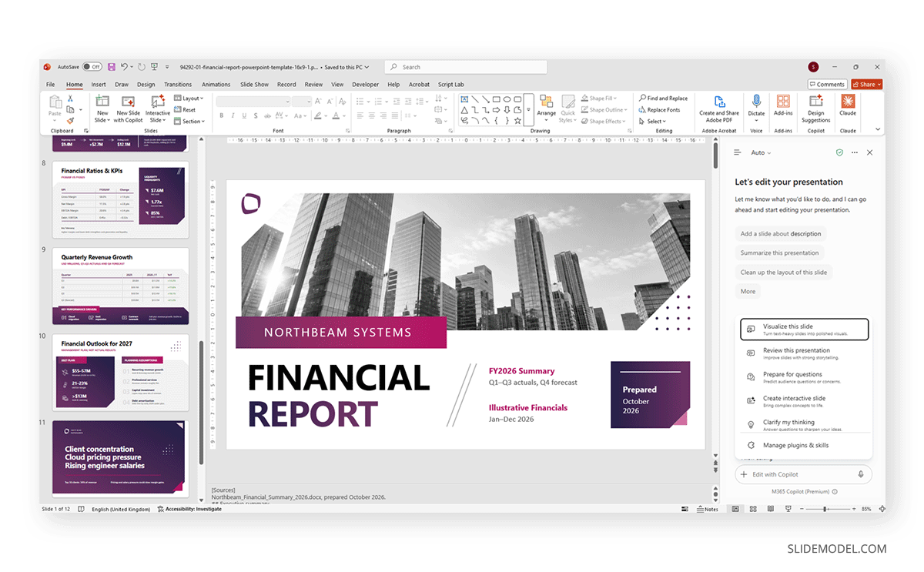Click the microphone in Copilot input box
Viewport: 924px width, 572px height.
pyautogui.click(x=861, y=474)
